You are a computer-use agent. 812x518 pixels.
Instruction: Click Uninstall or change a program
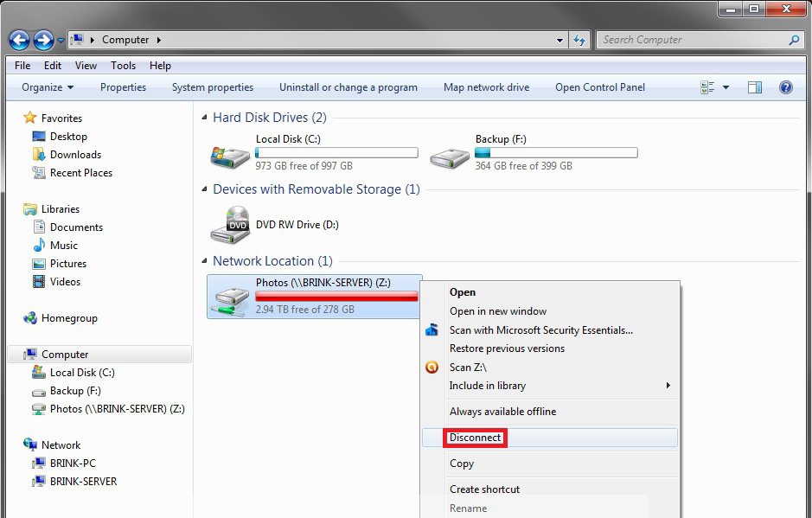click(348, 87)
